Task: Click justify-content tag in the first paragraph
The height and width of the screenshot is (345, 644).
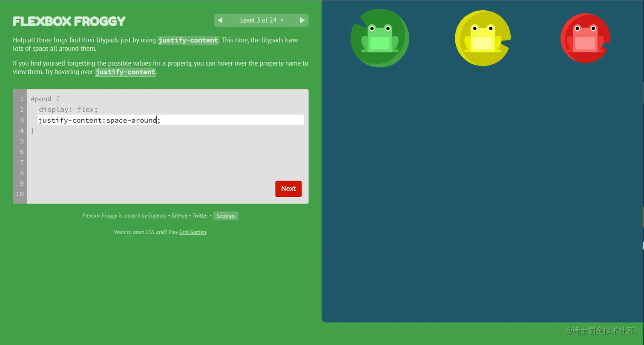Action: tap(188, 40)
